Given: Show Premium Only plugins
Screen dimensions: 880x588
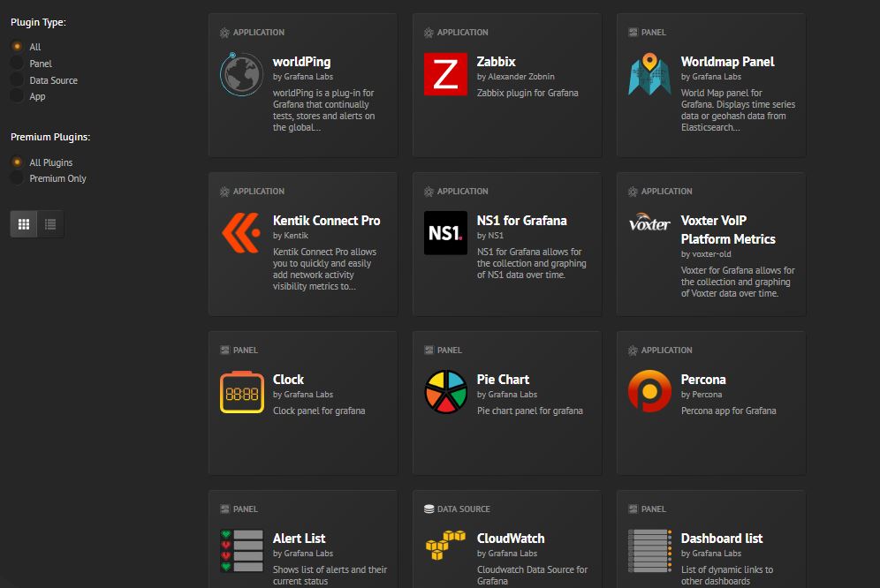Looking at the screenshot, I should (x=18, y=178).
